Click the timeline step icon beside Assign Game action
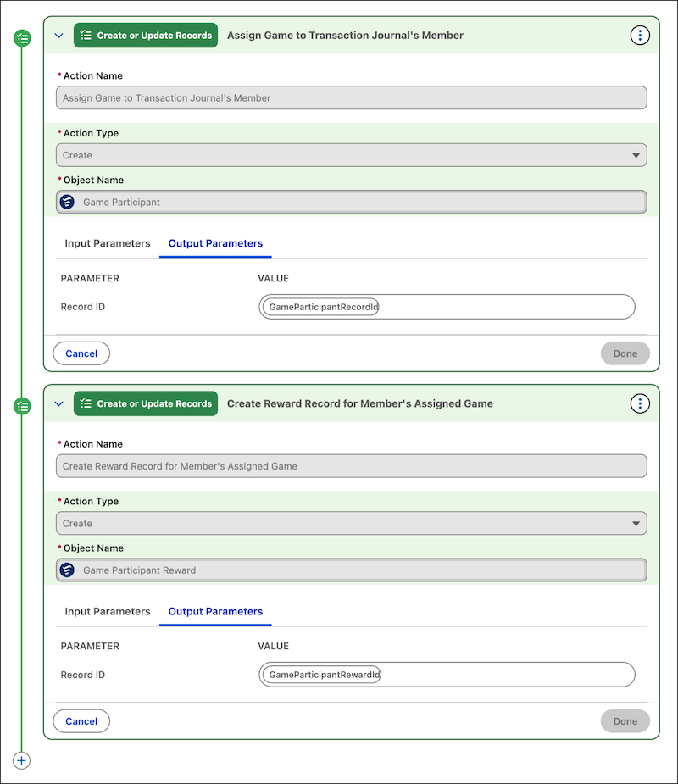Image resolution: width=678 pixels, height=784 pixels. click(x=22, y=38)
